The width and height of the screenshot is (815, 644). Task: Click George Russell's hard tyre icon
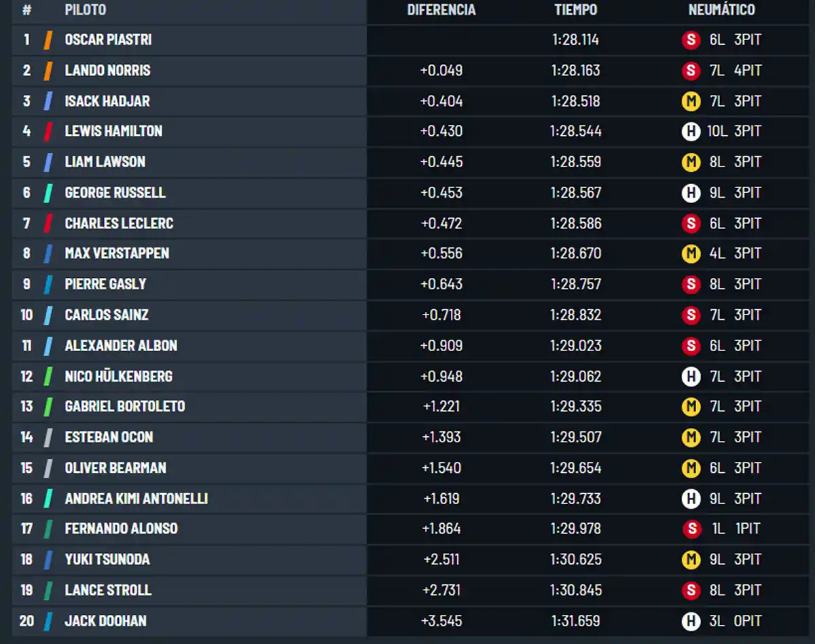tap(691, 193)
